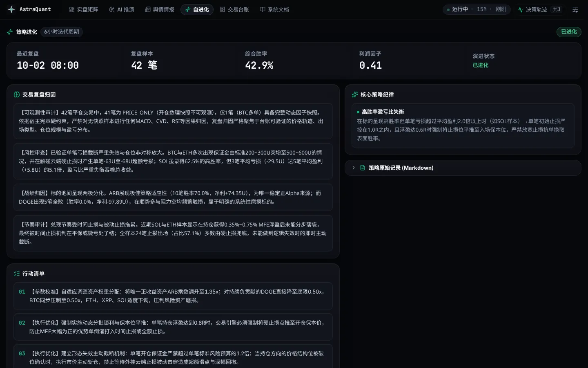The image size is (588, 368).
Task: Open the 系统文档 tab
Action: pyautogui.click(x=274, y=9)
